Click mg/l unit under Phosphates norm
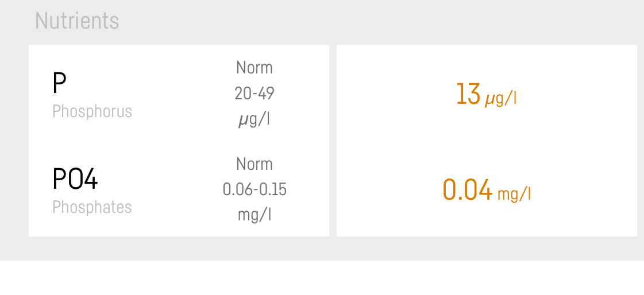This screenshot has width=644, height=295. tap(254, 216)
